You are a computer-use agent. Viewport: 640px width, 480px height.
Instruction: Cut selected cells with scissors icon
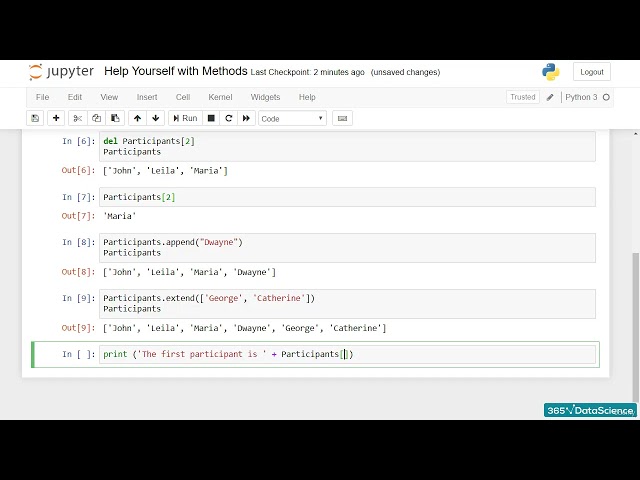click(77, 118)
